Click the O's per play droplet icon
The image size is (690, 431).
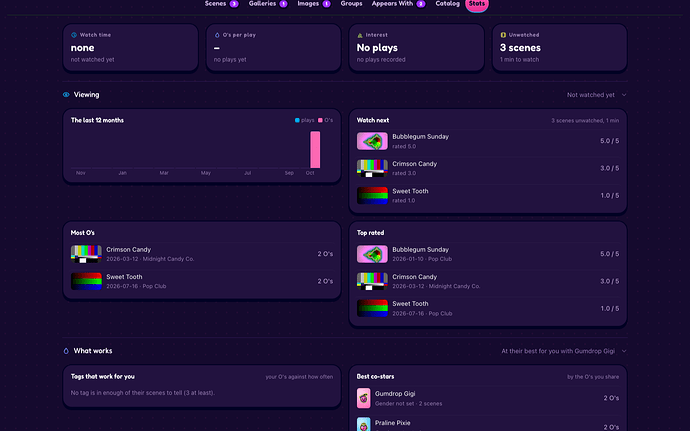click(217, 35)
